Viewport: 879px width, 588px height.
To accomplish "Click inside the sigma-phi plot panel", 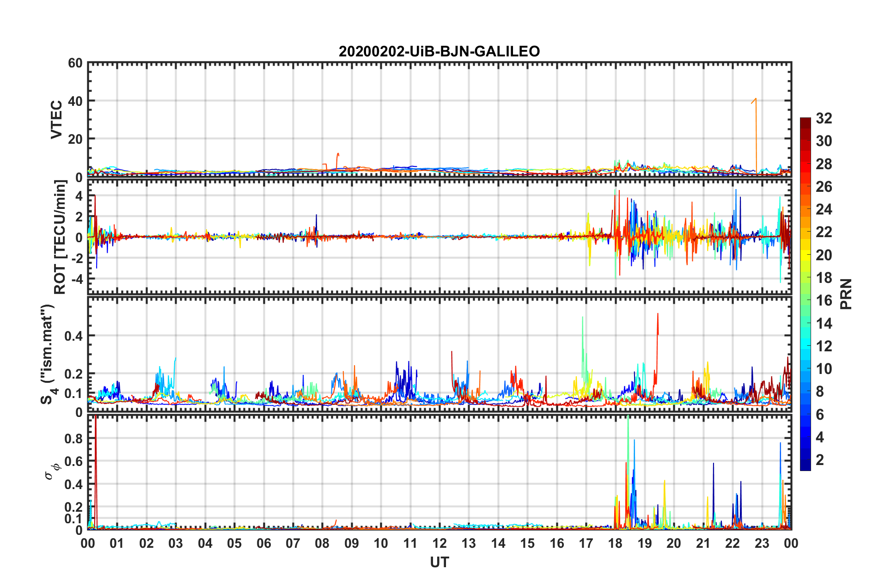I will (439, 472).
